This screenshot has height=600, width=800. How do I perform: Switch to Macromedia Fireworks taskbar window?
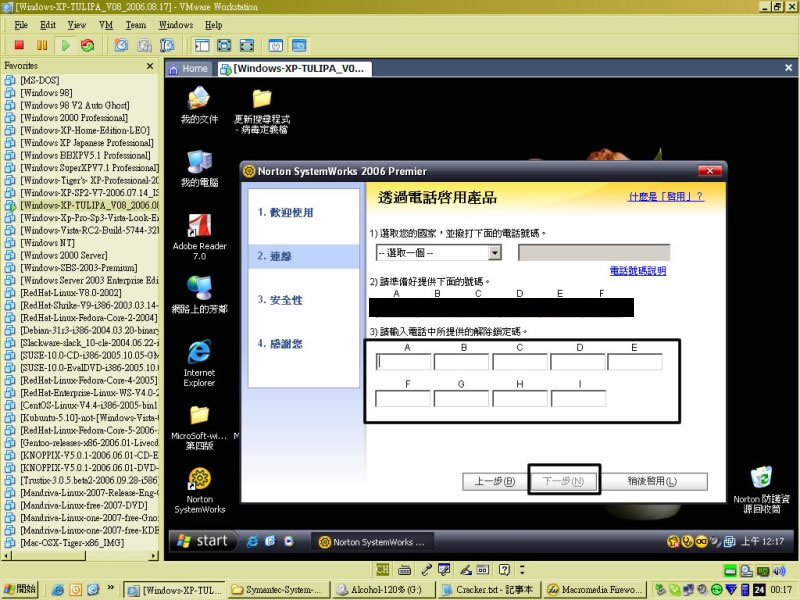pyautogui.click(x=595, y=589)
